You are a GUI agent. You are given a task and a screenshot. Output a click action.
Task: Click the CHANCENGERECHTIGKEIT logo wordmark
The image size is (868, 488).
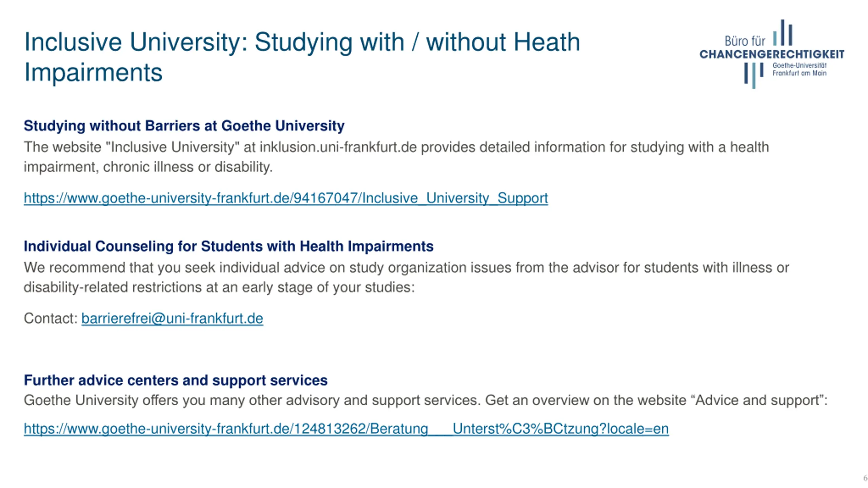772,55
